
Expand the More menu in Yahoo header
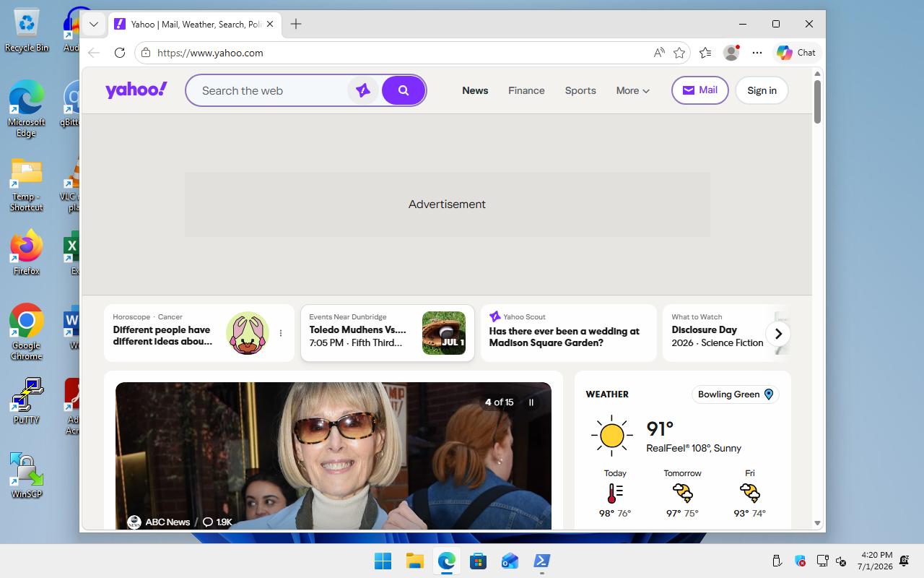click(x=633, y=90)
